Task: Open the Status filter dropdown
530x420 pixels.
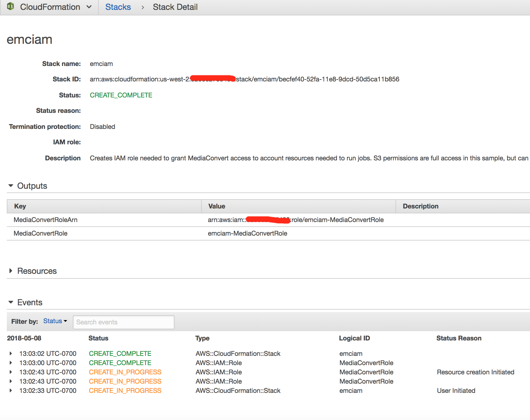Action: [55, 321]
